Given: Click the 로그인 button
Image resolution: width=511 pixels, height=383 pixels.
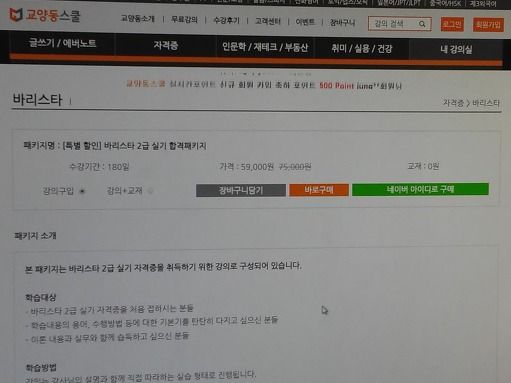Looking at the screenshot, I should click(x=452, y=24).
